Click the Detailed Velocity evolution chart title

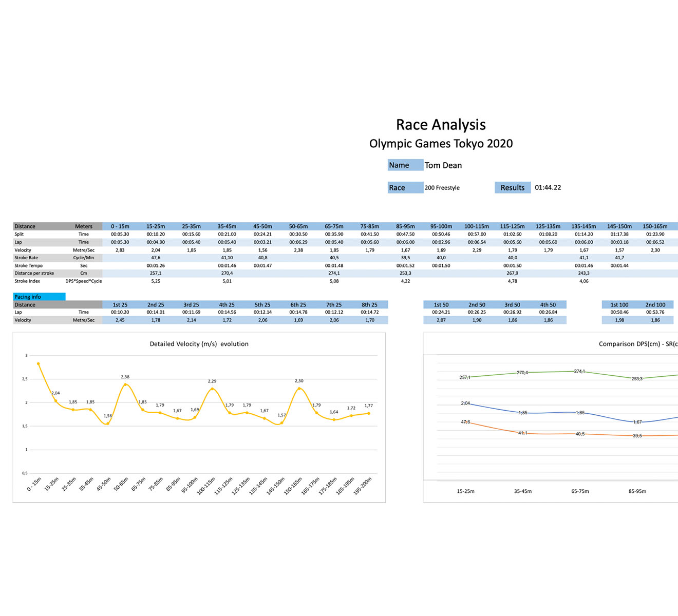click(x=199, y=344)
